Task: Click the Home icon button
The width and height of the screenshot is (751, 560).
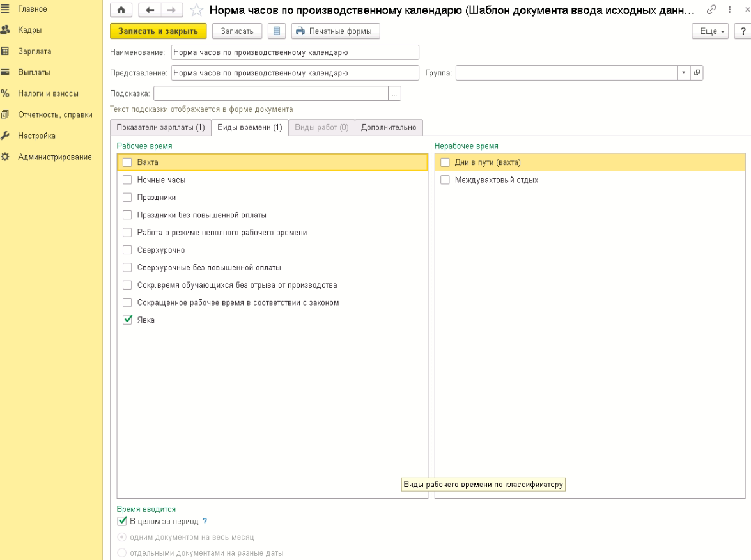Action: pos(121,10)
